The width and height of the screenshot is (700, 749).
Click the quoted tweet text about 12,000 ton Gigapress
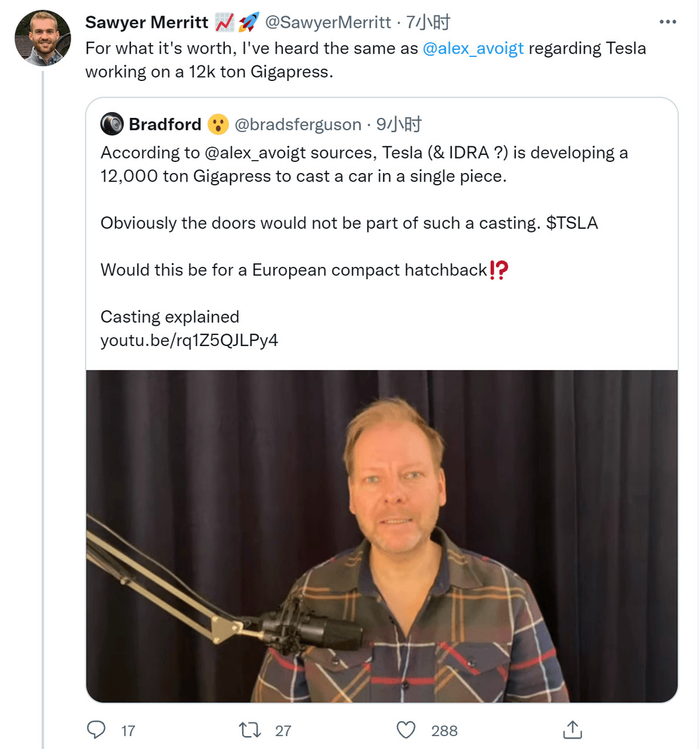364,165
